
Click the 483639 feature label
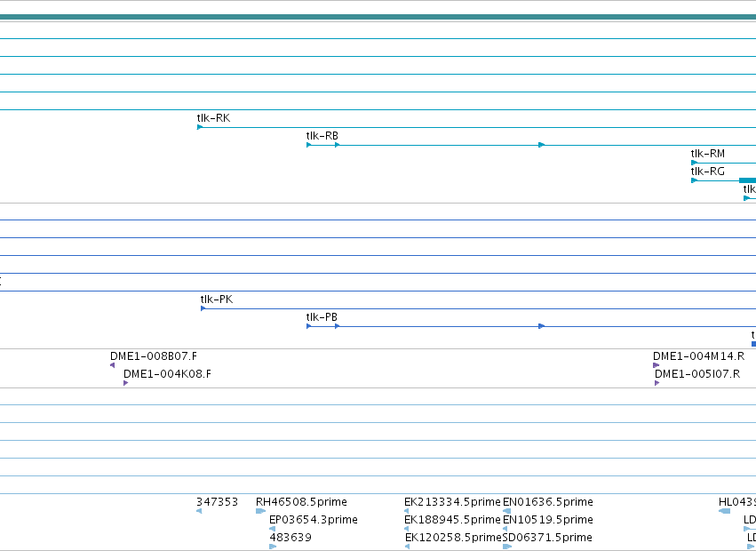click(x=290, y=538)
